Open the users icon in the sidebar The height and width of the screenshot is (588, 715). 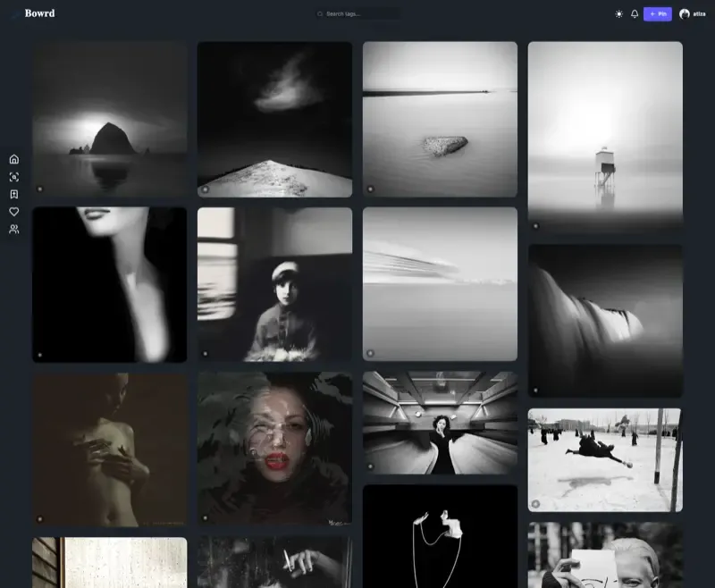pyautogui.click(x=14, y=229)
